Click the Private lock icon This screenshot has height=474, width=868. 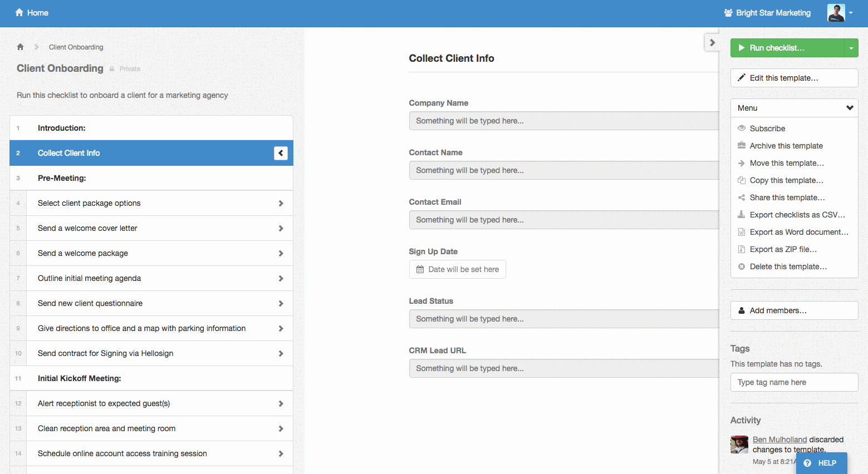(112, 69)
